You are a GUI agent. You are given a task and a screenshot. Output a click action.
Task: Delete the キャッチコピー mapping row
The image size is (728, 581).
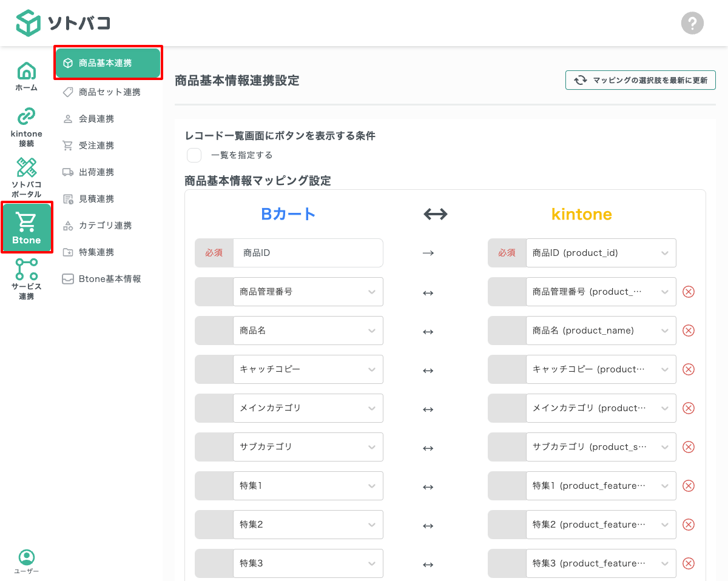[x=689, y=369]
